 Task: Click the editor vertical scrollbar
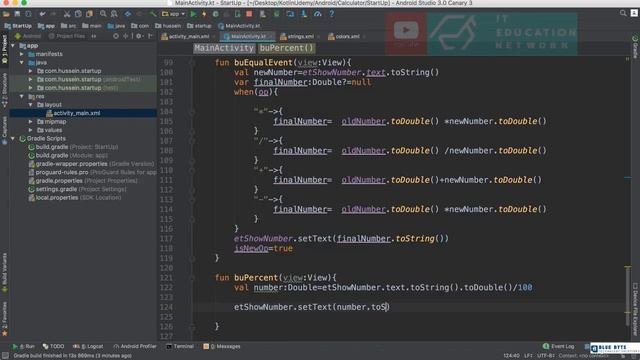click(628, 296)
